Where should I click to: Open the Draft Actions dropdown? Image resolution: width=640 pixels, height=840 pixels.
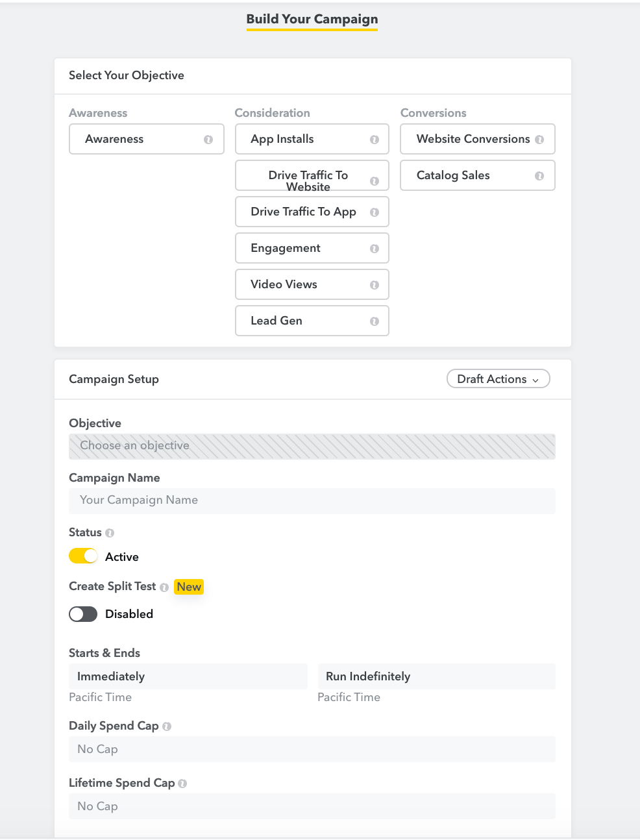pyautogui.click(x=498, y=379)
